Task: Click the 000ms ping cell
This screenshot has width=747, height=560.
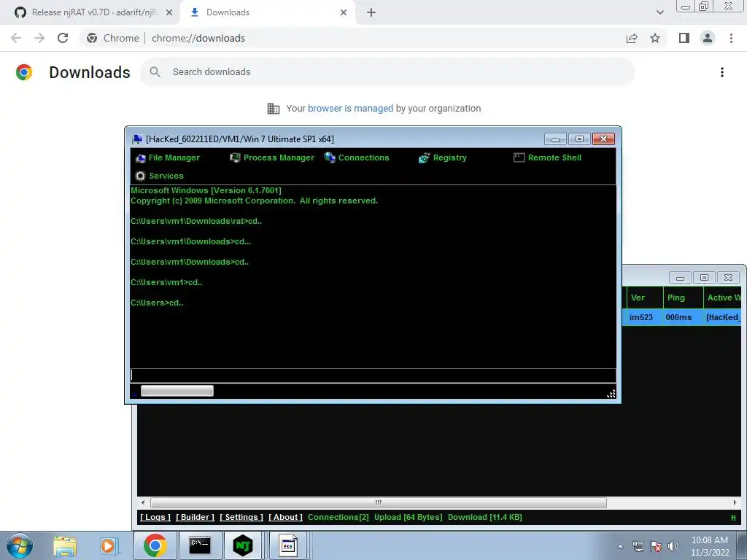Action: coord(679,317)
